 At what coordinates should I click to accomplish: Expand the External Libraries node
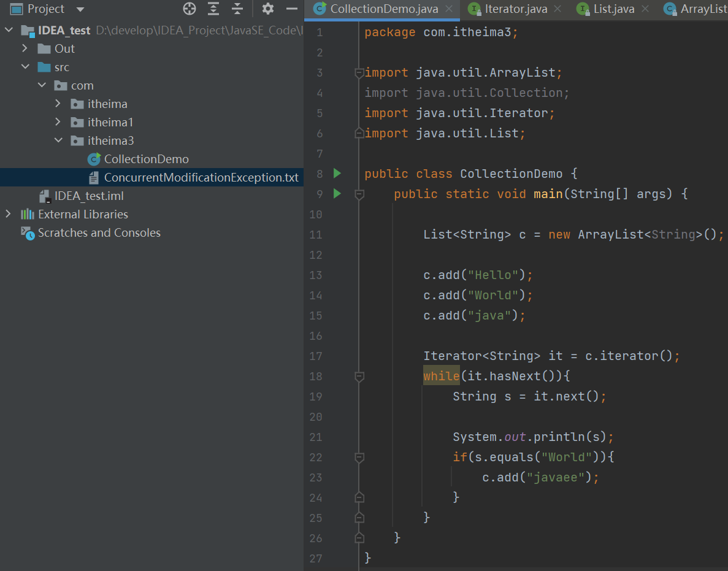point(9,214)
